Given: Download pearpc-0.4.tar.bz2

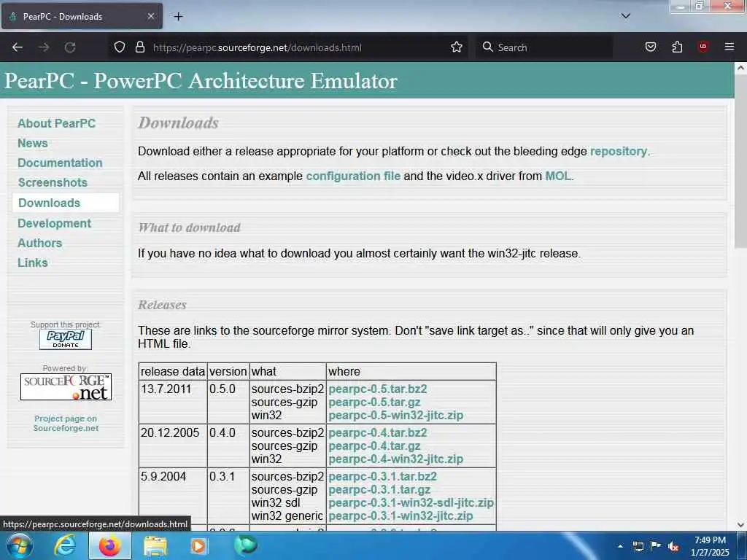Looking at the screenshot, I should (x=378, y=433).
